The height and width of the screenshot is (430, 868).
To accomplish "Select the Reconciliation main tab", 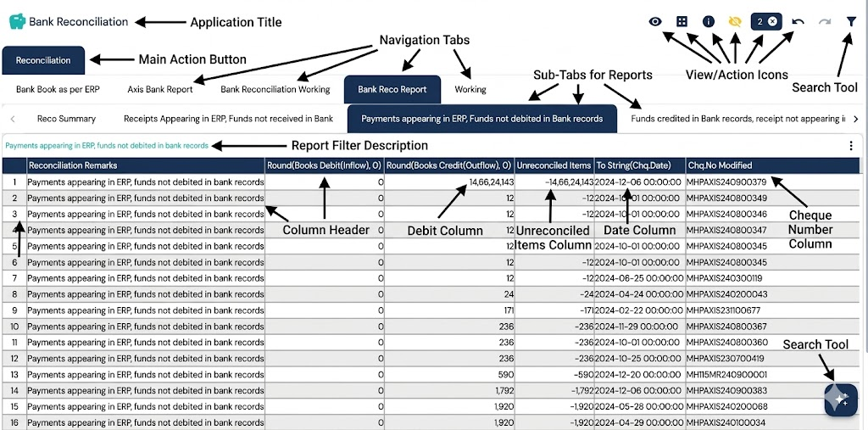I will tap(43, 60).
